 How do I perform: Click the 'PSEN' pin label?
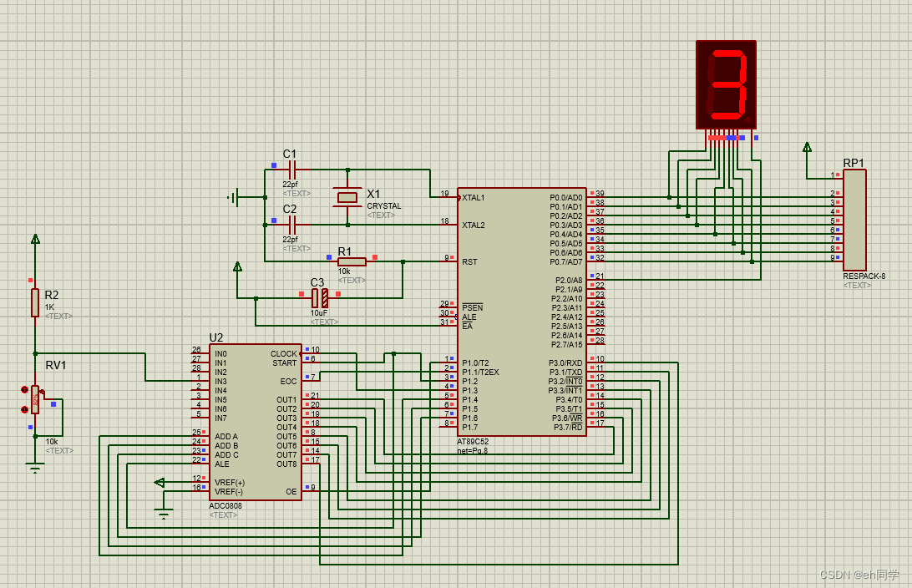(x=473, y=307)
